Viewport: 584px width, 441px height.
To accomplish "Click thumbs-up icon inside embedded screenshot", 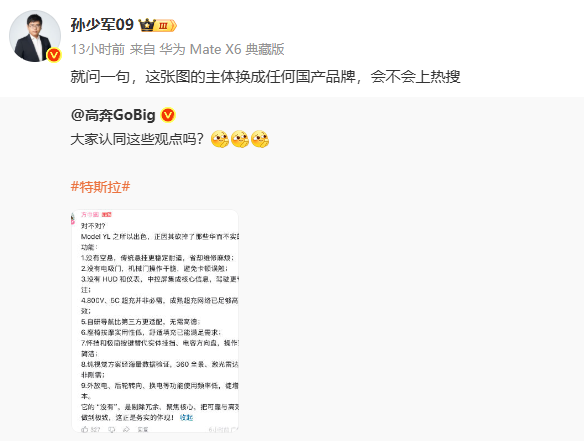I will point(85,429).
